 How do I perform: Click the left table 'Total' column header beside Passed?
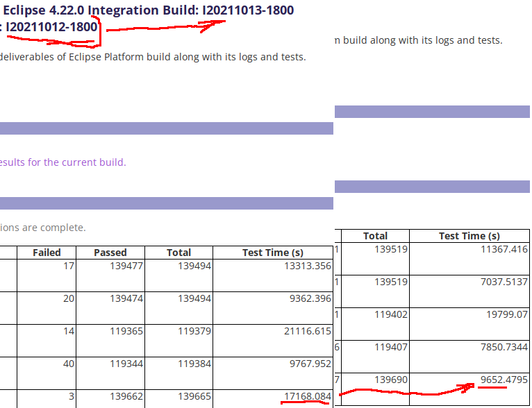tap(178, 253)
